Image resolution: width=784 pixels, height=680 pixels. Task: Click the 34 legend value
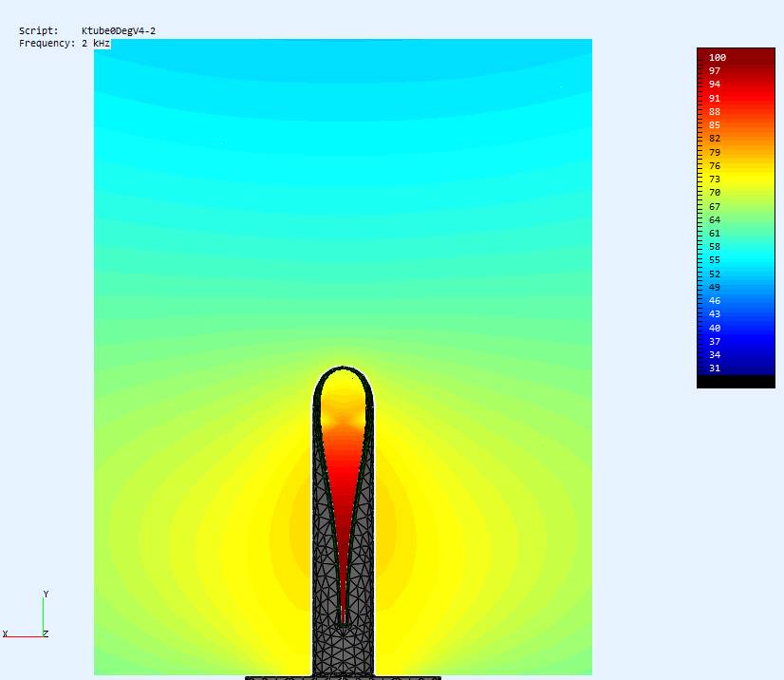pyautogui.click(x=715, y=355)
